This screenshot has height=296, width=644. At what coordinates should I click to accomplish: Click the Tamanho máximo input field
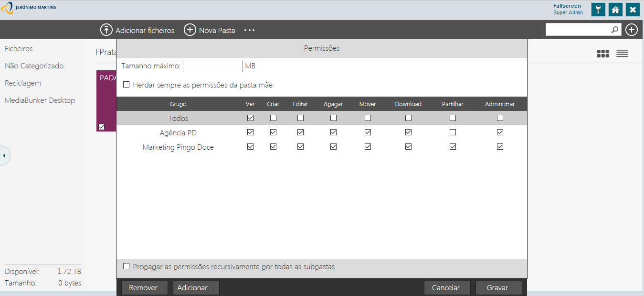tap(213, 66)
